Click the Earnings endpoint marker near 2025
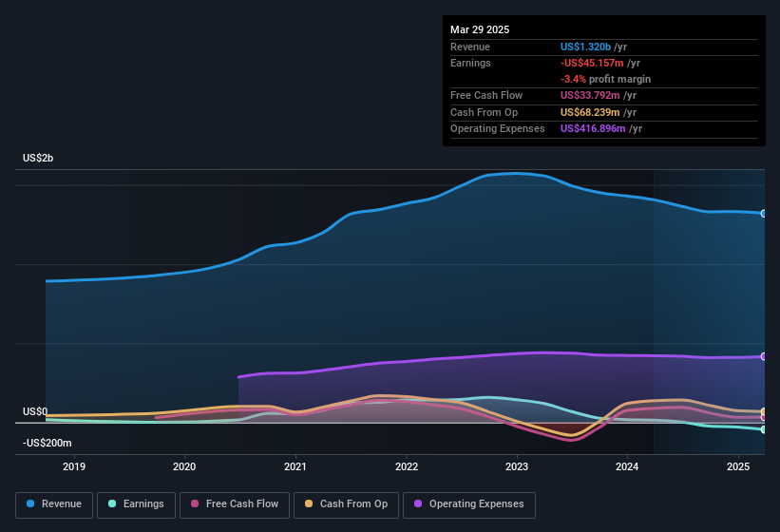Image resolution: width=780 pixels, height=532 pixels. pos(764,429)
